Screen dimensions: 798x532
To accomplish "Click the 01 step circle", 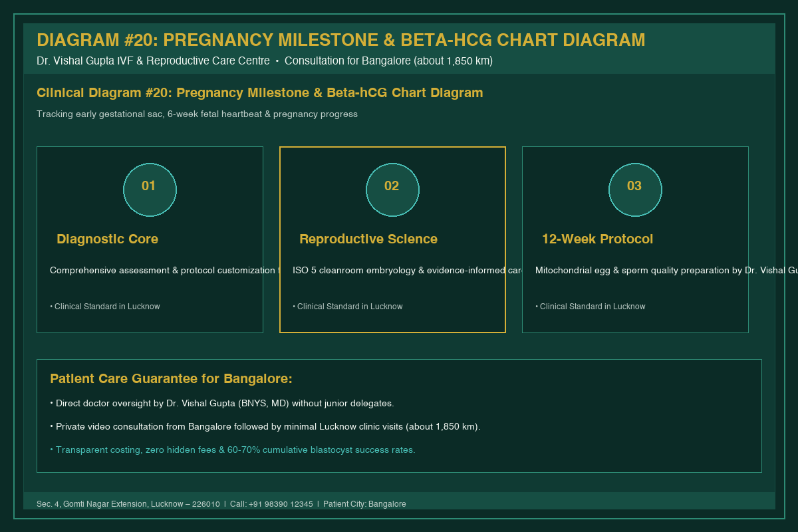I will tap(150, 190).
